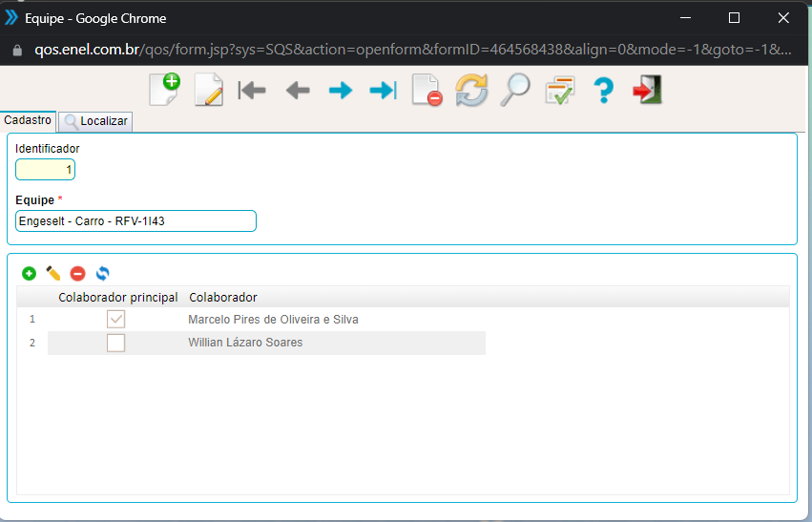812x522 pixels.
Task: Toggle principal checkbox for Marcelo Pires
Action: 116,320
